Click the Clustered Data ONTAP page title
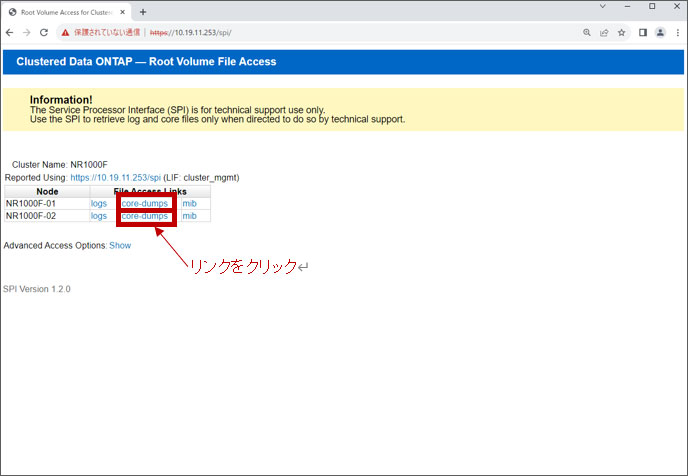 [x=146, y=61]
